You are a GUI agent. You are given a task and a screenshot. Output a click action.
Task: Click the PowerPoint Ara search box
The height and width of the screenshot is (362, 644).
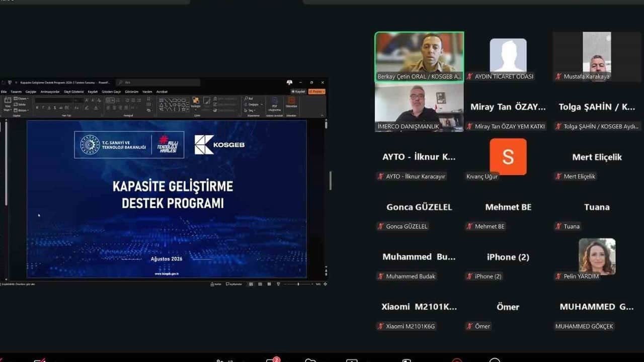[x=158, y=82]
